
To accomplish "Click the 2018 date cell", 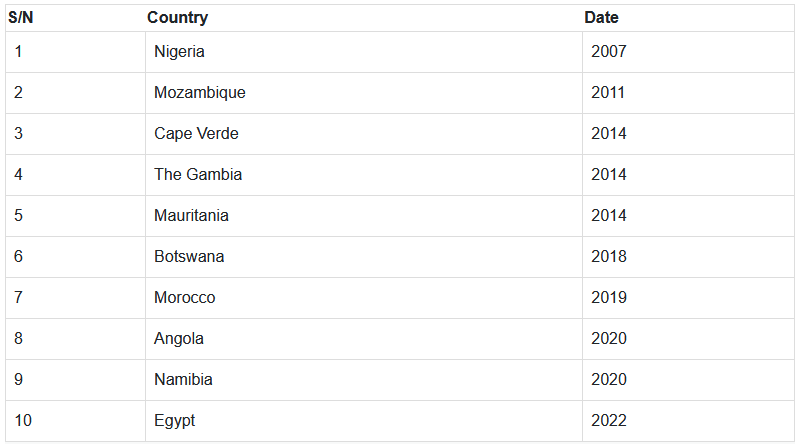I will tap(609, 257).
